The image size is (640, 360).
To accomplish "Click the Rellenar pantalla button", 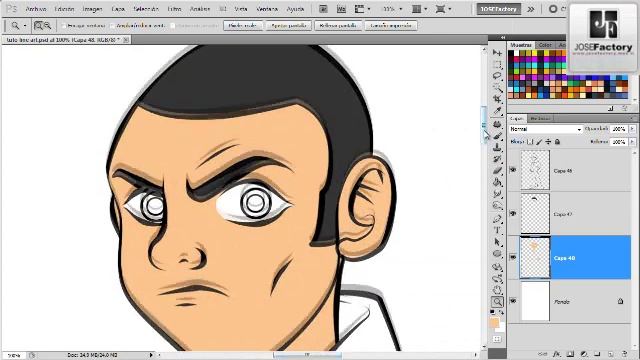I will tap(338, 26).
